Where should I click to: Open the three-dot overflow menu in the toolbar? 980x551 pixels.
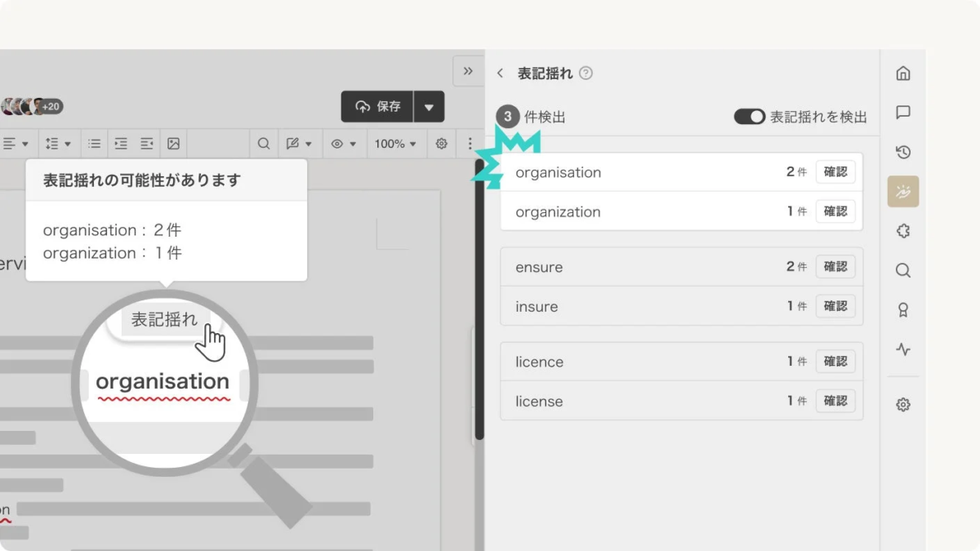(x=470, y=144)
